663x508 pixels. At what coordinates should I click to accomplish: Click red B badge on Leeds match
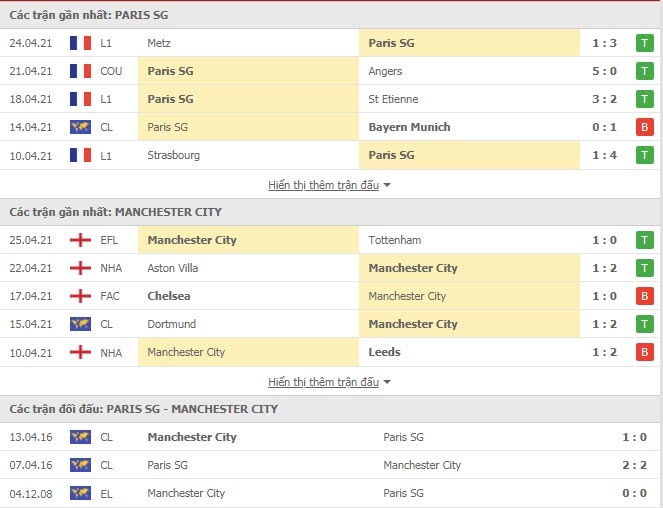[x=645, y=352]
